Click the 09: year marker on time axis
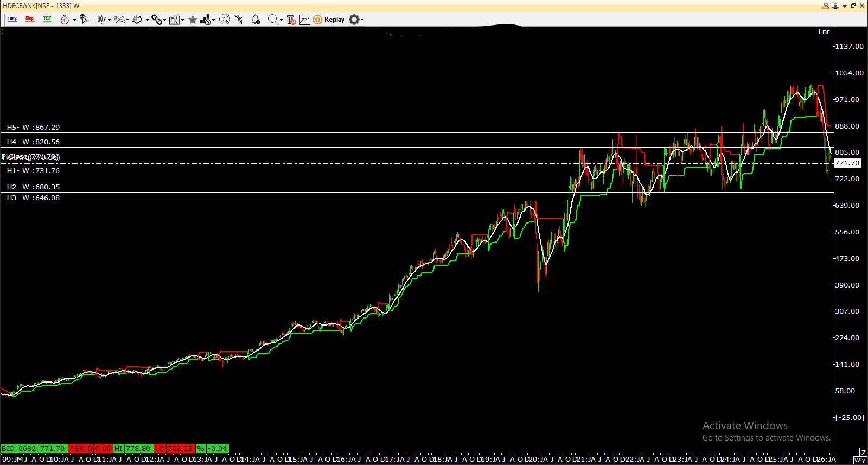This screenshot has width=868, height=465. tap(7, 460)
